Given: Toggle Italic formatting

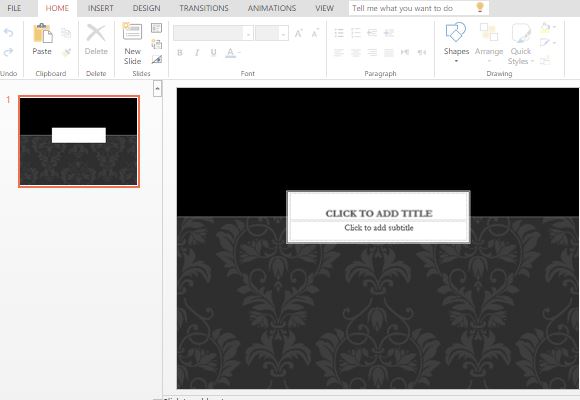Looking at the screenshot, I should 197,53.
